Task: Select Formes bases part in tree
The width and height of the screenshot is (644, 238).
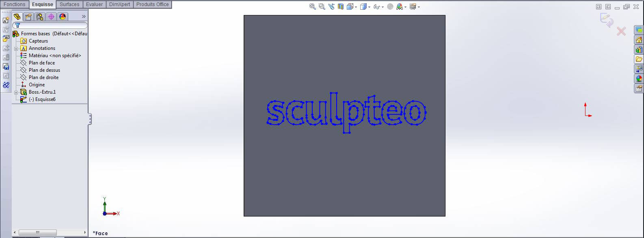Action: click(50, 34)
